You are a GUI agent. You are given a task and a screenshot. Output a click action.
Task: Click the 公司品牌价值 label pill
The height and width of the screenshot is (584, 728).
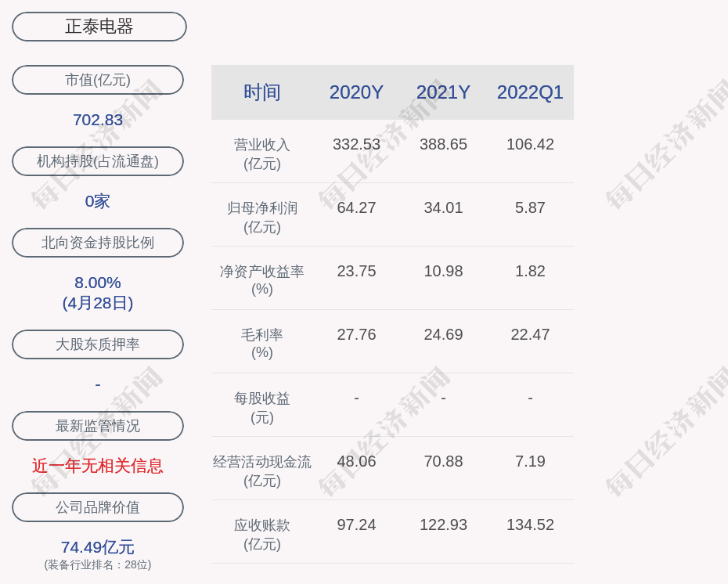click(98, 507)
